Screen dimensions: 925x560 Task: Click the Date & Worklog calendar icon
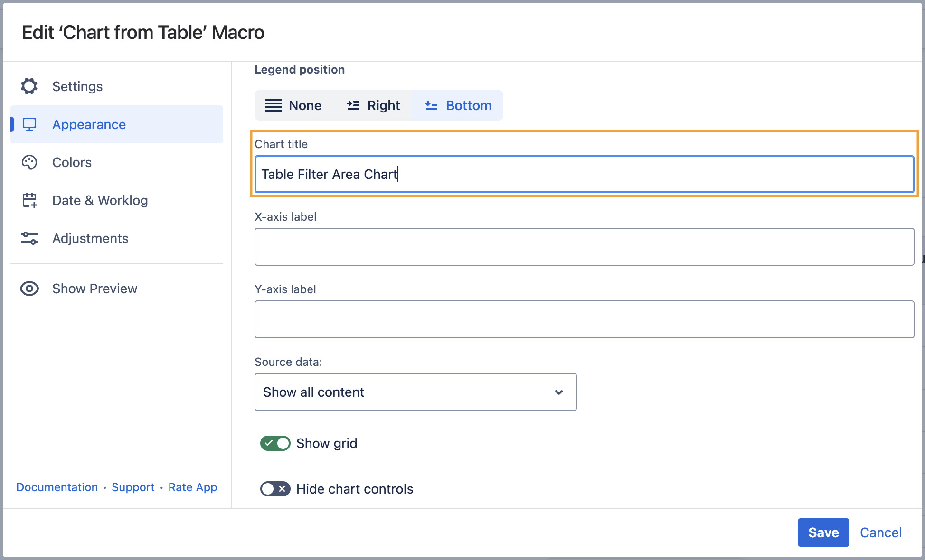[29, 200]
